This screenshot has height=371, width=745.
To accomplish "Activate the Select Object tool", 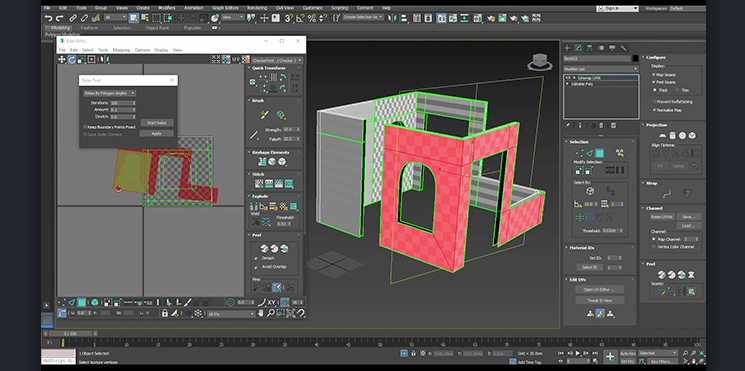I will tap(134, 18).
